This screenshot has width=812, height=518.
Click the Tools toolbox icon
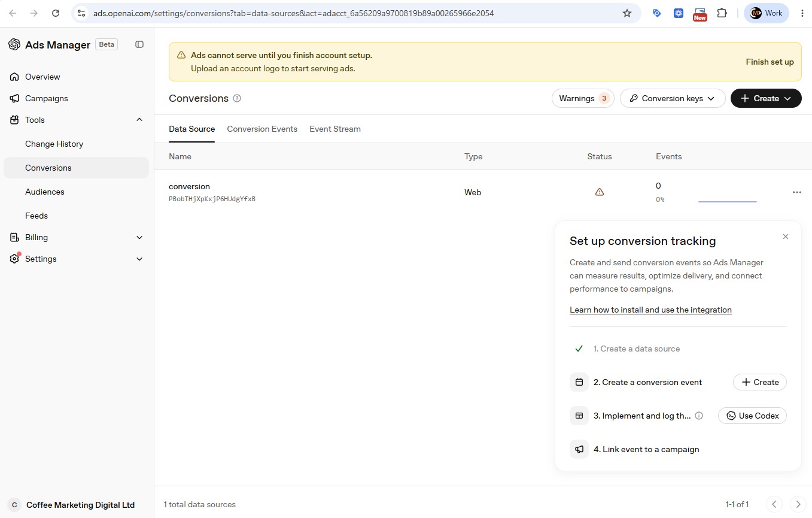click(14, 120)
